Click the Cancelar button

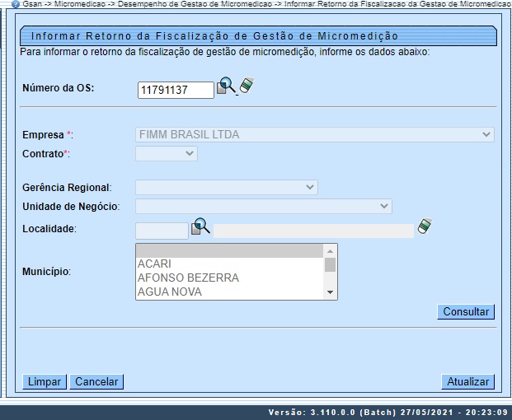96,381
